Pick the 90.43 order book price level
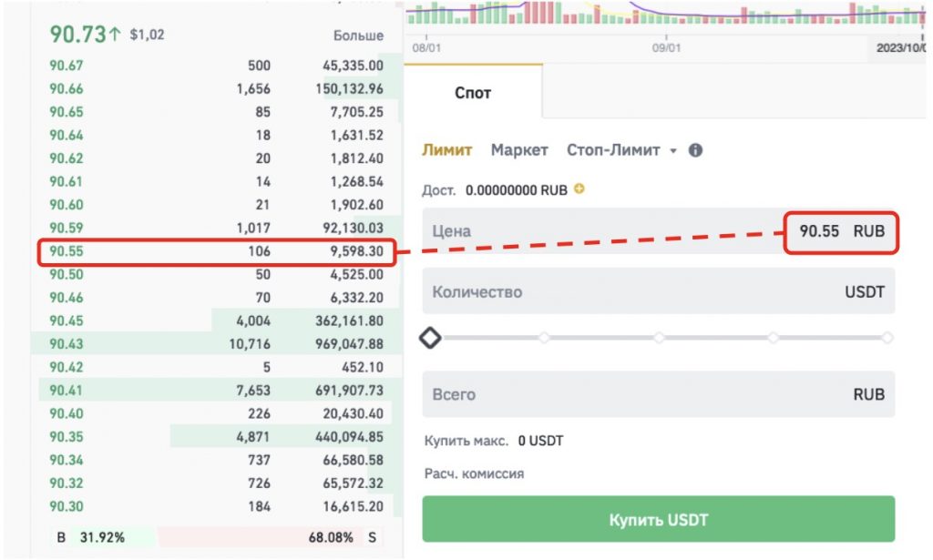This screenshot has width=933, height=560. tap(216, 343)
